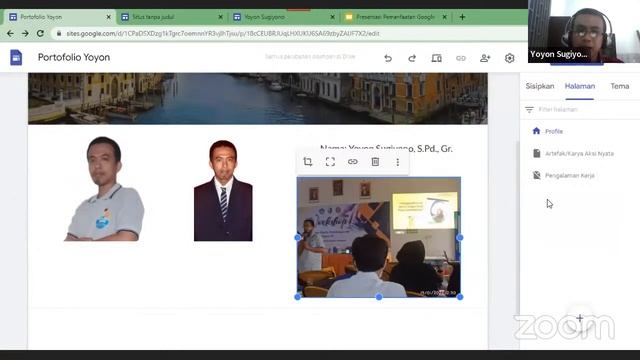Switch to Yoyon Sugiyono browser tab
Screen dimensions: 640x360
(283, 17)
